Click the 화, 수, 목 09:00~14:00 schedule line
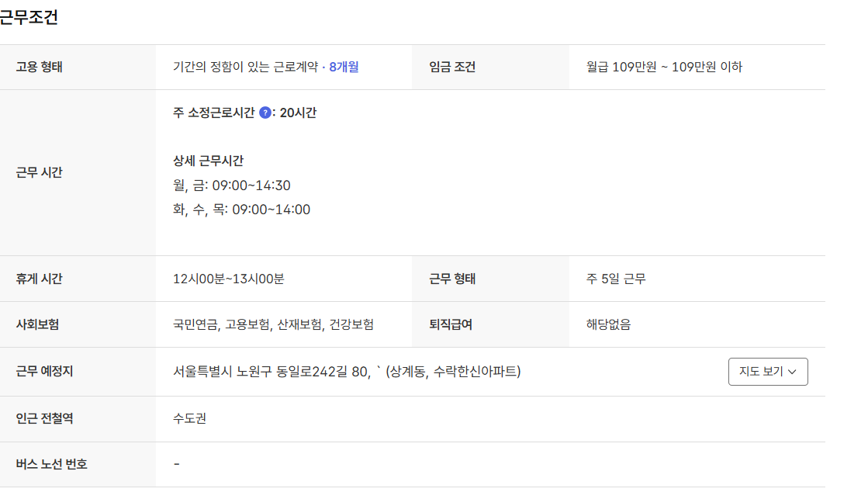Viewport: 868px width, 492px height. [x=241, y=210]
